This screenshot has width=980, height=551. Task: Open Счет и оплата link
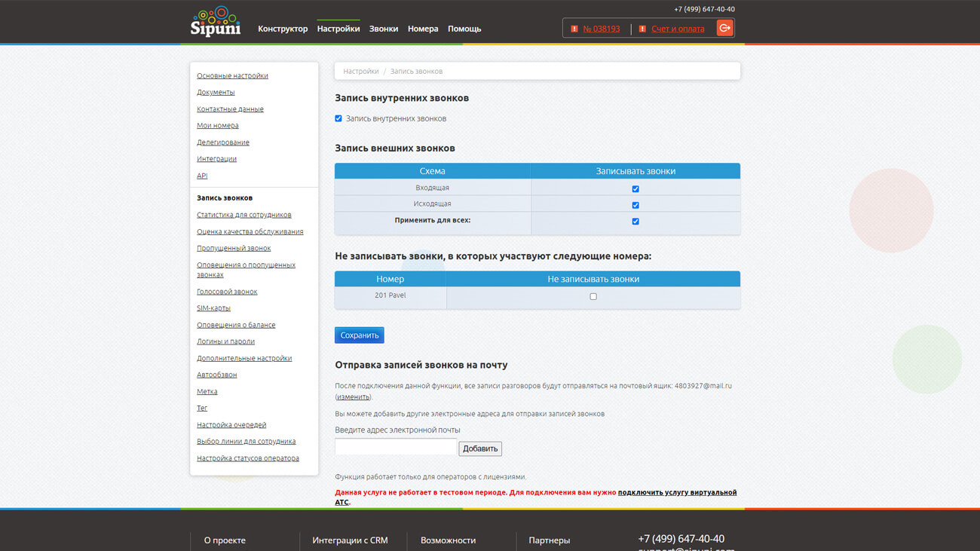(678, 29)
